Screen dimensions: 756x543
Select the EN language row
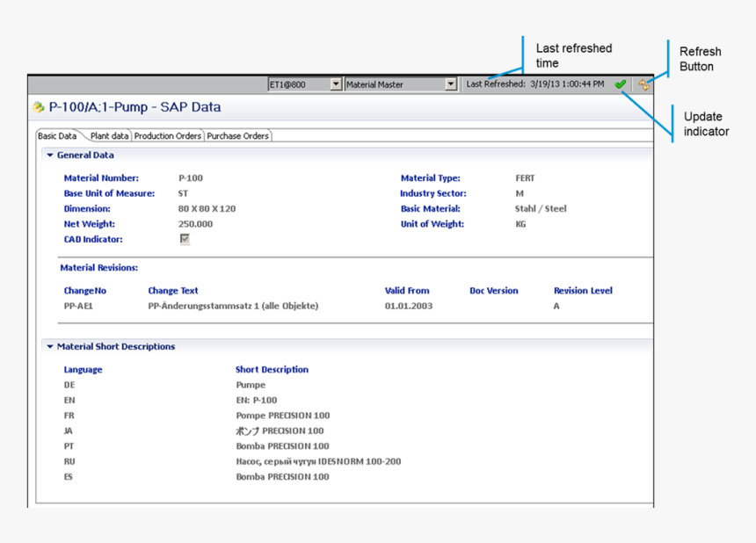[x=69, y=401]
